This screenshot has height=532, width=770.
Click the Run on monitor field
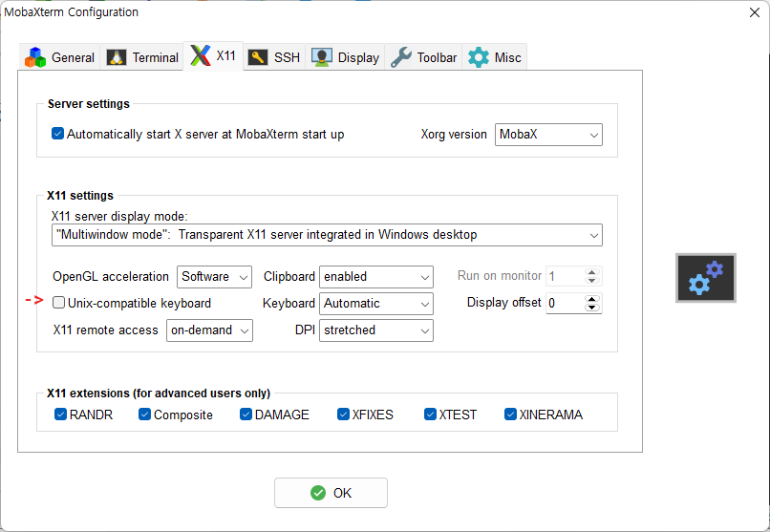(566, 276)
